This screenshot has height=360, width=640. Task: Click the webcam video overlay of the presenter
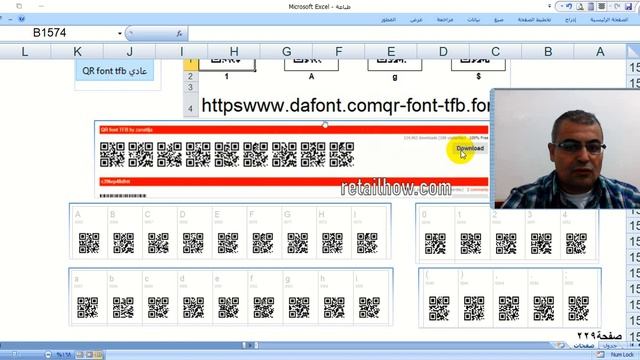pyautogui.click(x=565, y=149)
